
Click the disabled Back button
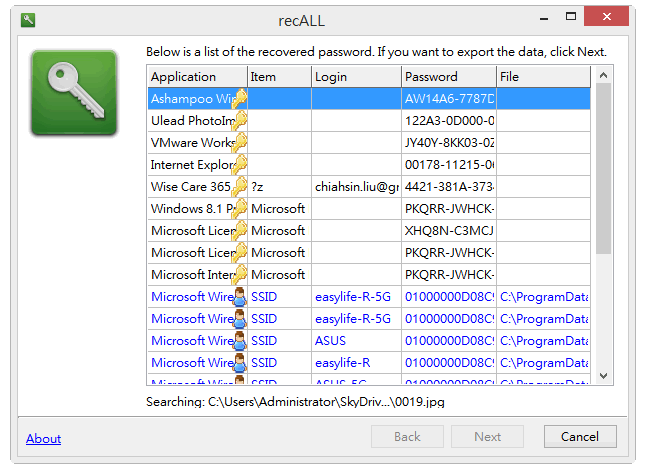(407, 437)
